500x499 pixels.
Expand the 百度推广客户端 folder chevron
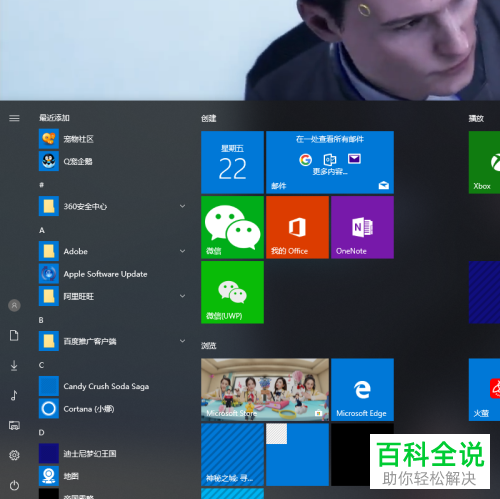pos(182,341)
